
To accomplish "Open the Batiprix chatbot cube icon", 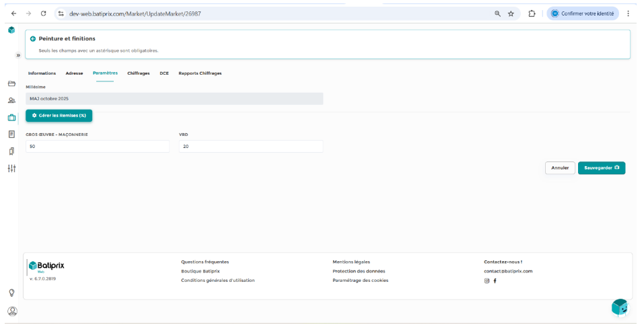I will (619, 307).
